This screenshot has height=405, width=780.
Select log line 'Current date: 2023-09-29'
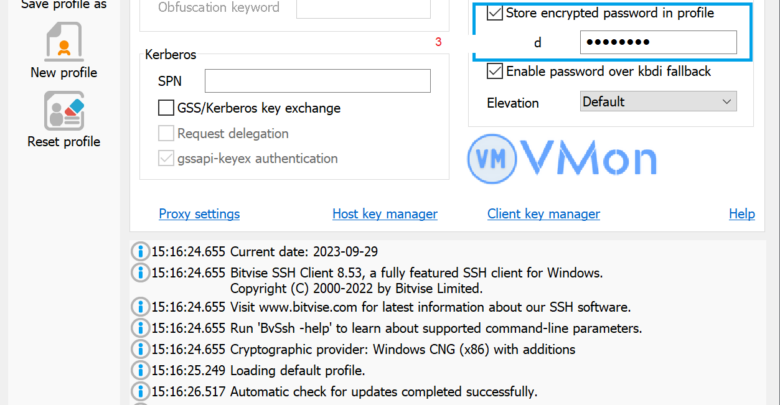tap(304, 252)
